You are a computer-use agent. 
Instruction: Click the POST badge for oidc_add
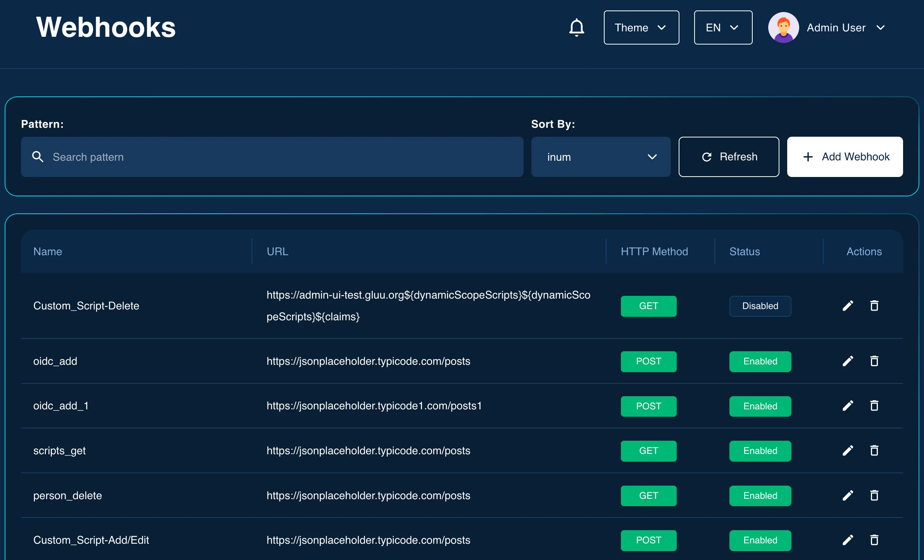[648, 361]
